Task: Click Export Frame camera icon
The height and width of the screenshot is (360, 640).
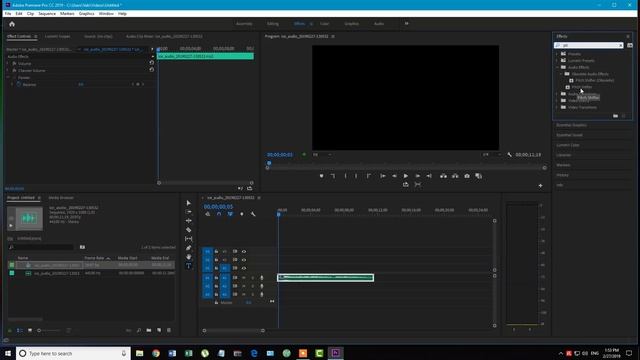Action: click(x=467, y=176)
